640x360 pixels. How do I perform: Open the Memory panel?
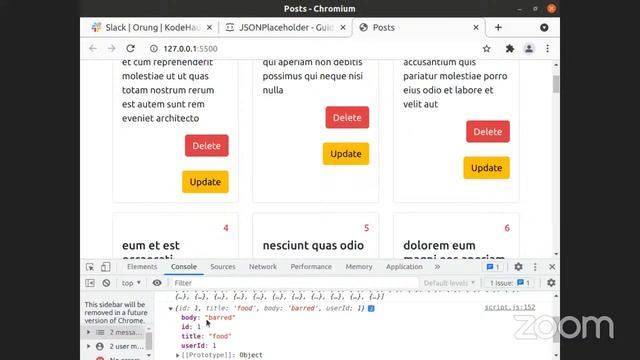click(359, 267)
